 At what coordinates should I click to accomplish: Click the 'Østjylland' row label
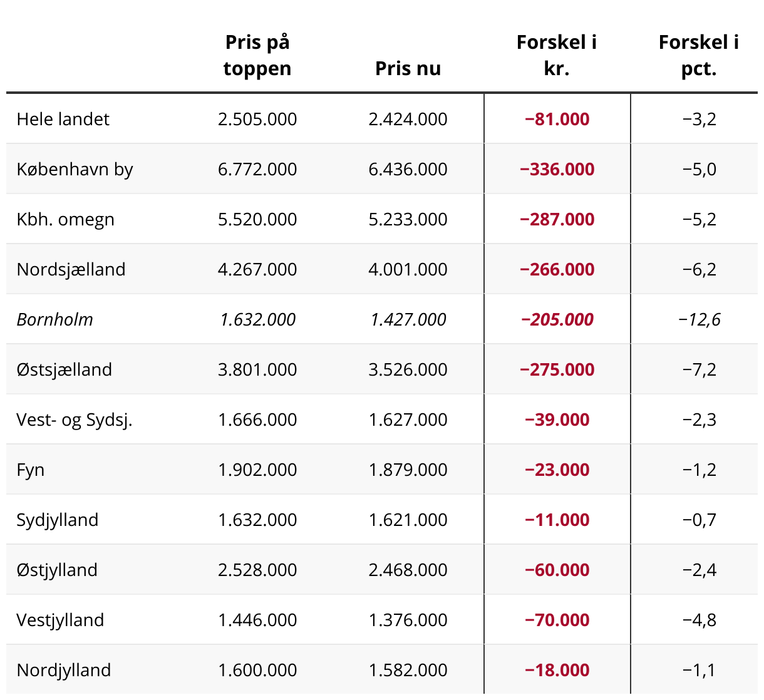(57, 570)
